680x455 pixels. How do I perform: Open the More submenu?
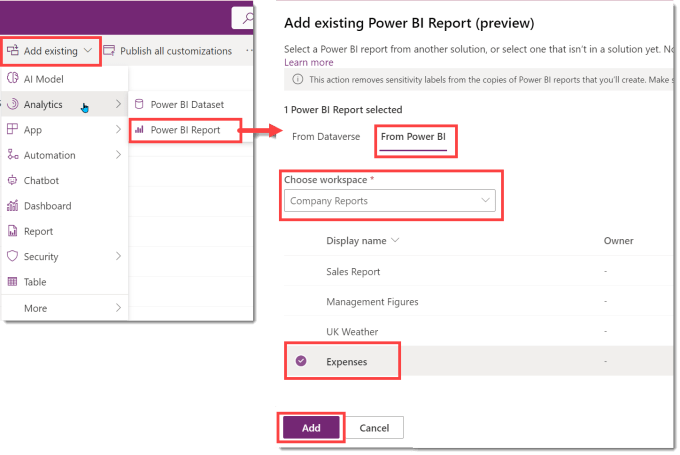[65, 308]
